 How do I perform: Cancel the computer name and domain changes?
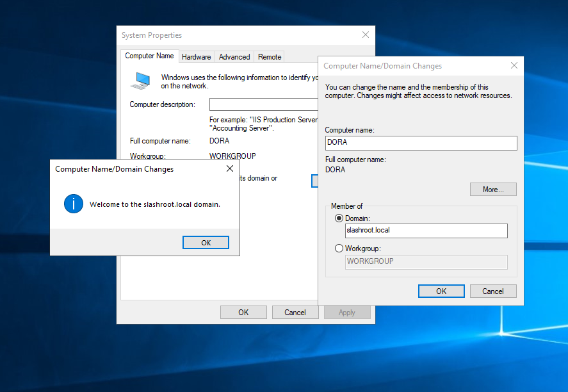493,291
